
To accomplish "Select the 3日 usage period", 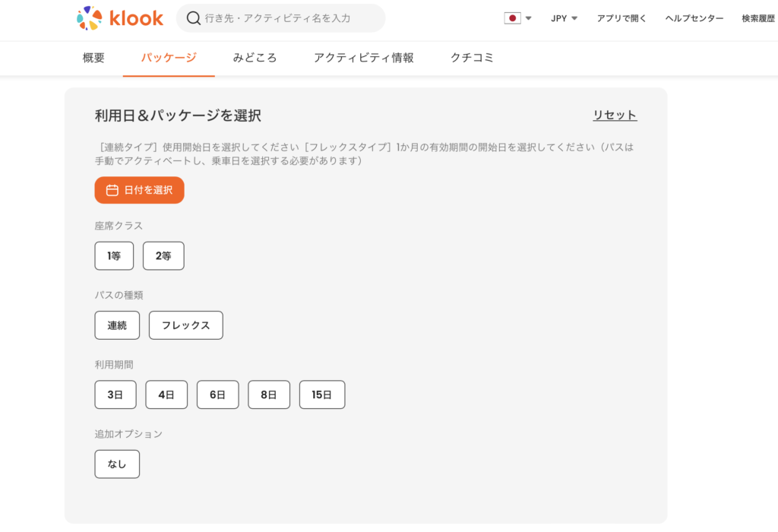I will tap(115, 395).
